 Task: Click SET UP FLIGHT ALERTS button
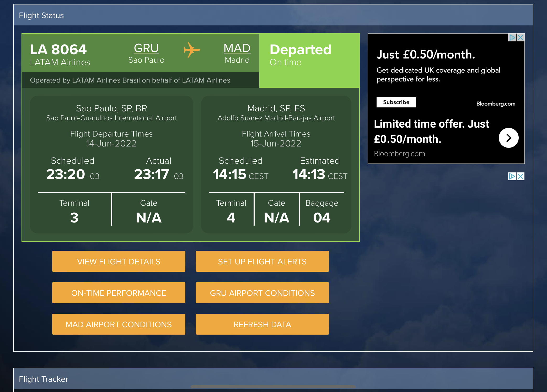coord(262,261)
